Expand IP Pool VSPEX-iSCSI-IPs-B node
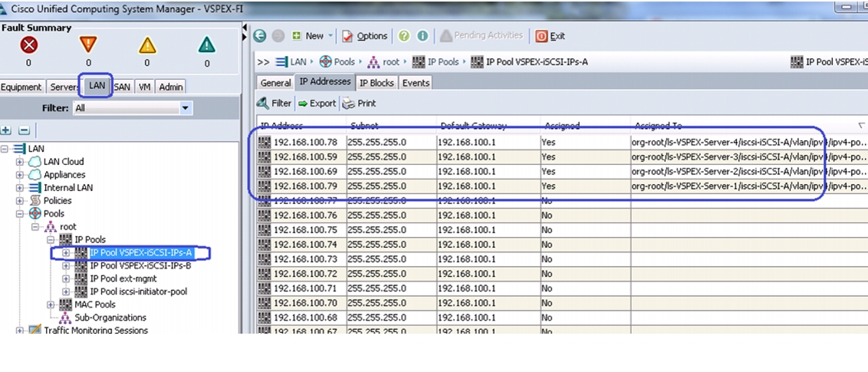This screenshot has width=868, height=372. tap(66, 265)
